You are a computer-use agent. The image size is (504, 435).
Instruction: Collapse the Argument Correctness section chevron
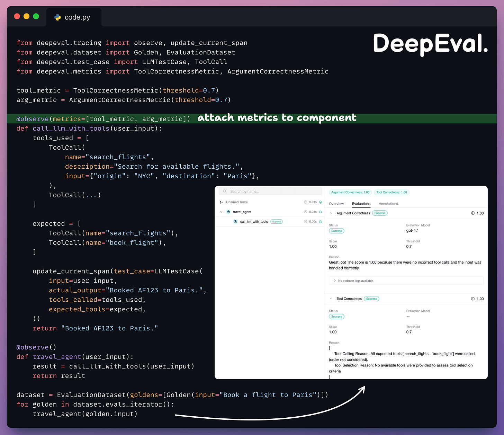point(331,213)
